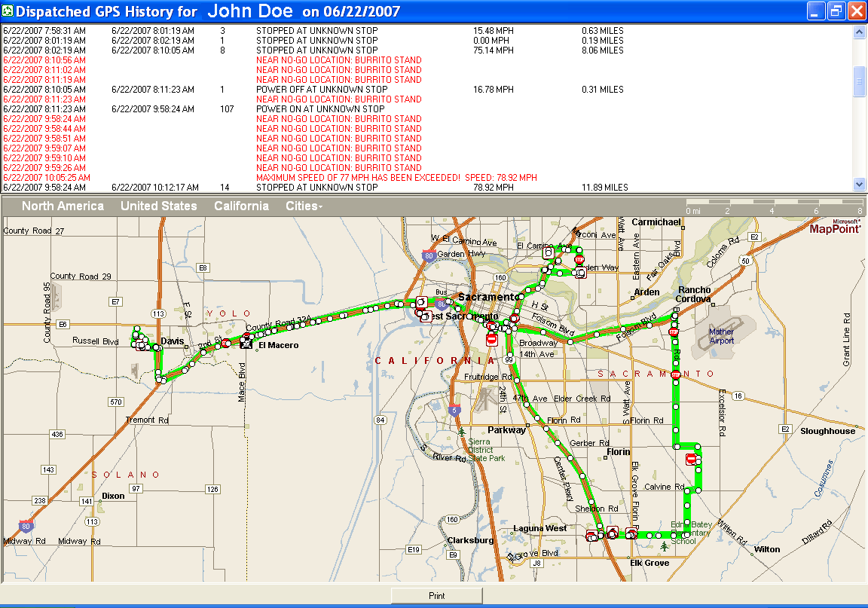Click the stop marker on Elk Grove Florin Rd
868x608 pixels.
click(x=631, y=534)
